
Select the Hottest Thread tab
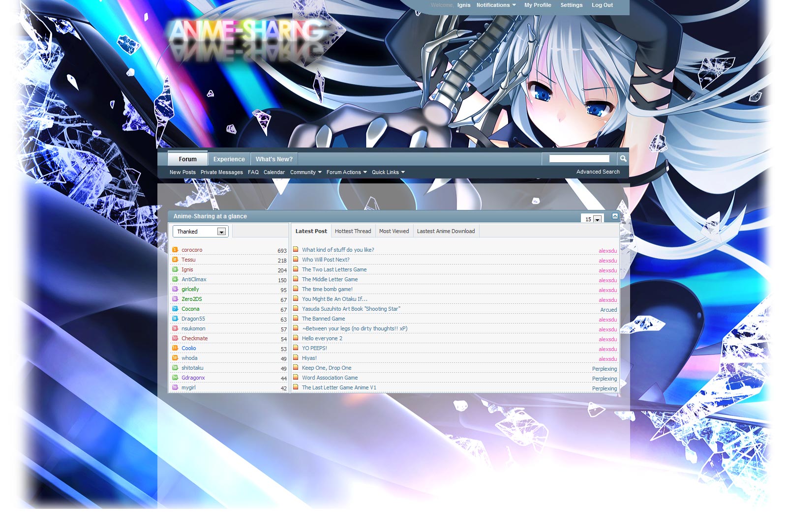(353, 231)
